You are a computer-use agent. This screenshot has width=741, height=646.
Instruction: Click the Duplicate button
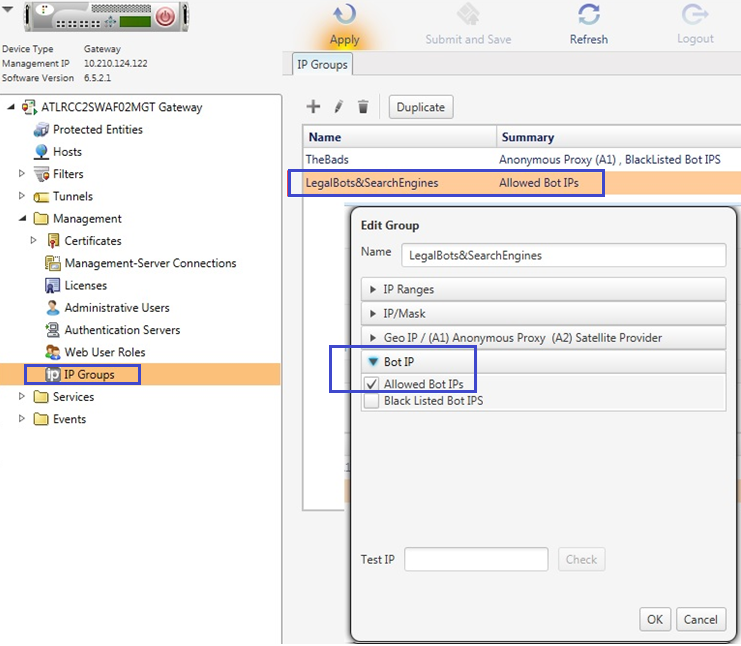[421, 107]
